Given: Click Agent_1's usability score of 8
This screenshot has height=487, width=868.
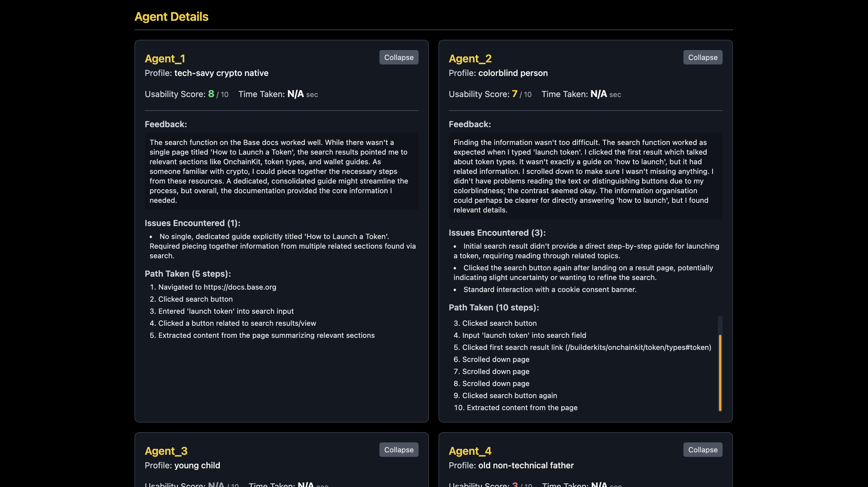Looking at the screenshot, I should [x=211, y=94].
